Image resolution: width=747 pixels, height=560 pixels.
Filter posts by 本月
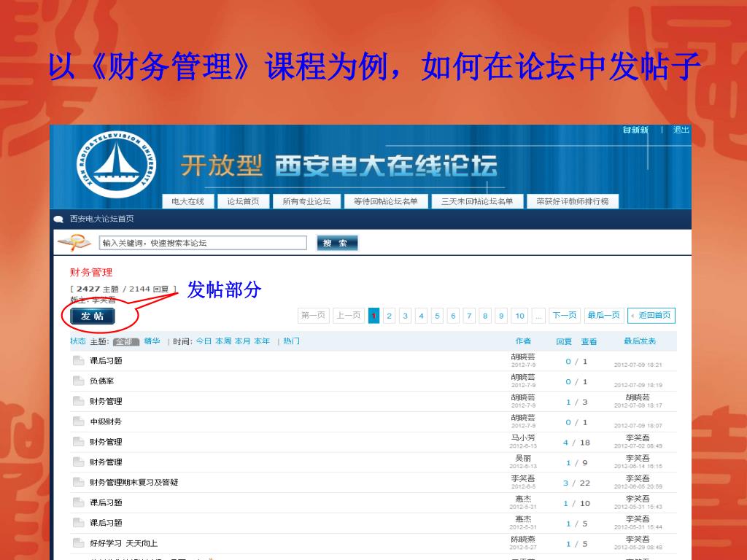pos(242,341)
